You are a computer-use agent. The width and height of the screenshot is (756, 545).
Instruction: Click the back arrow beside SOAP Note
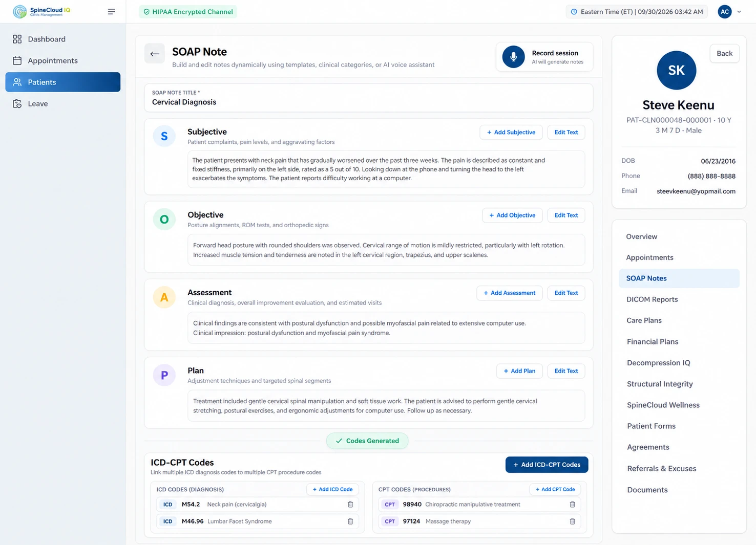[x=155, y=54]
